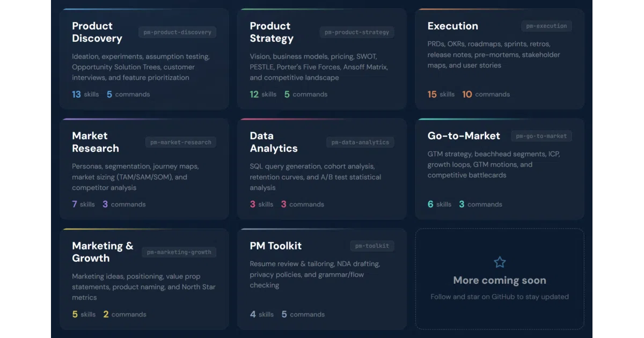644x338 pixels.
Task: Click the Personas, segmentation description
Action: coord(135,177)
